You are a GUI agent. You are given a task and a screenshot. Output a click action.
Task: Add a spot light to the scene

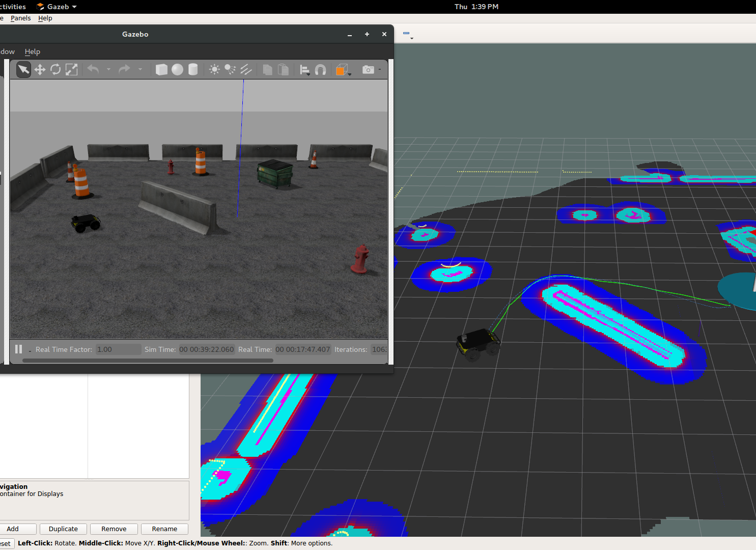pyautogui.click(x=230, y=69)
